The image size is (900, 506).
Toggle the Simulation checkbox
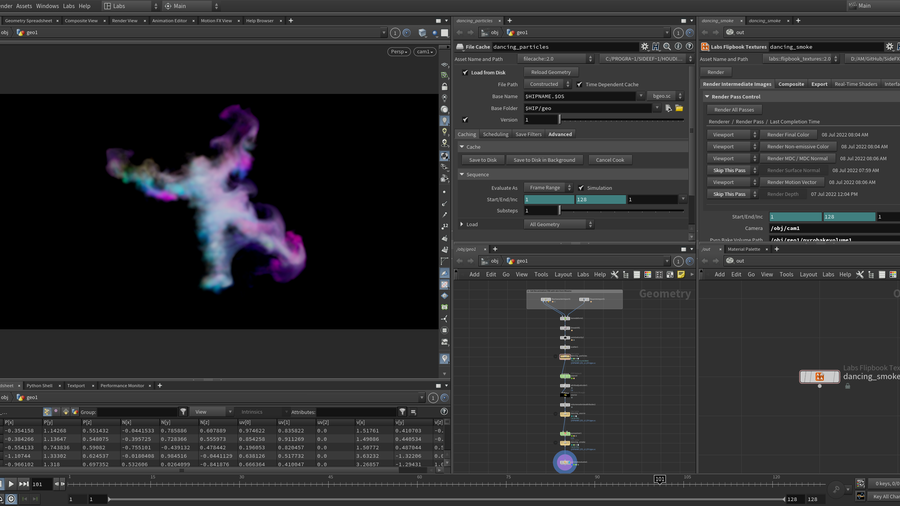(x=580, y=187)
